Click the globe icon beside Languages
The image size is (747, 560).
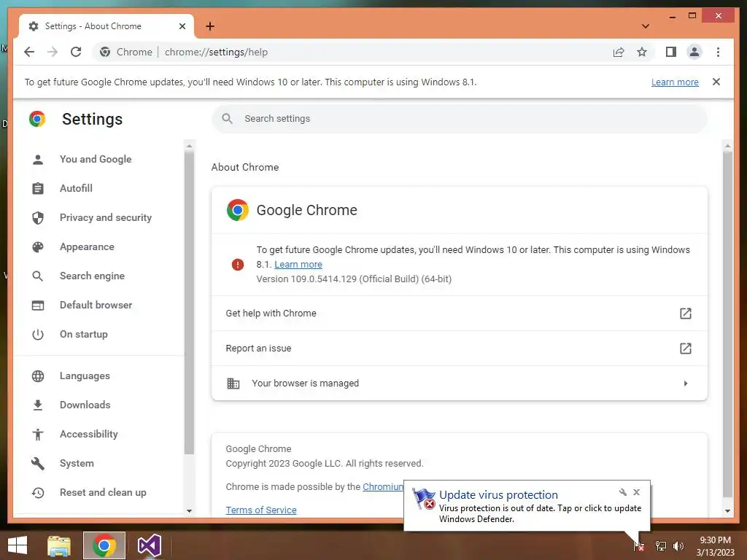pyautogui.click(x=38, y=376)
